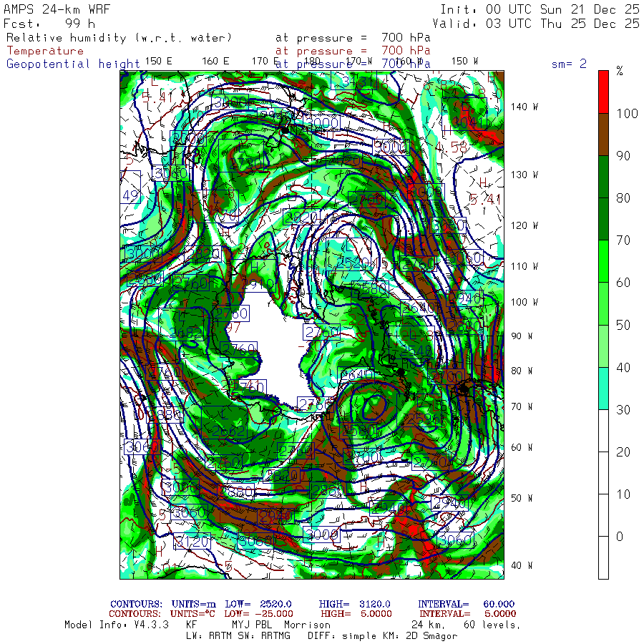Image resolution: width=644 pixels, height=644 pixels.
Task: Select the 'Valid: 03 UTC Thu 25 Dec 25' line
Action: (536, 24)
